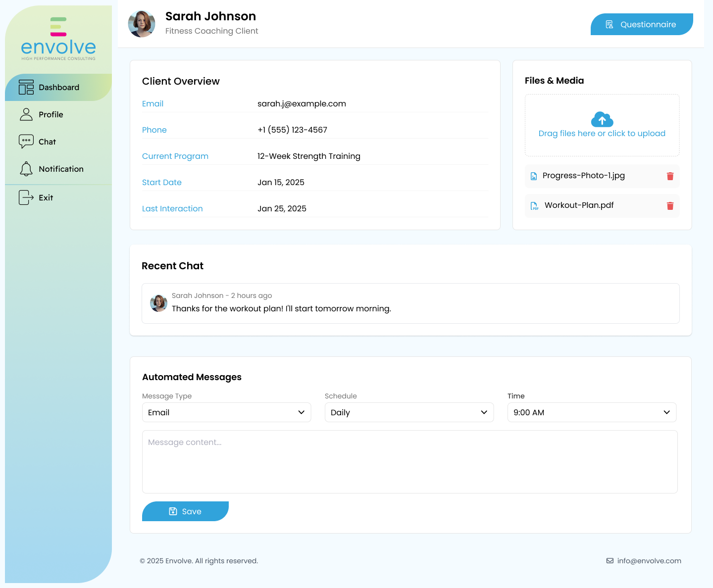
Task: Click Last Interaction value Jan 25, 2025
Action: 282,209
